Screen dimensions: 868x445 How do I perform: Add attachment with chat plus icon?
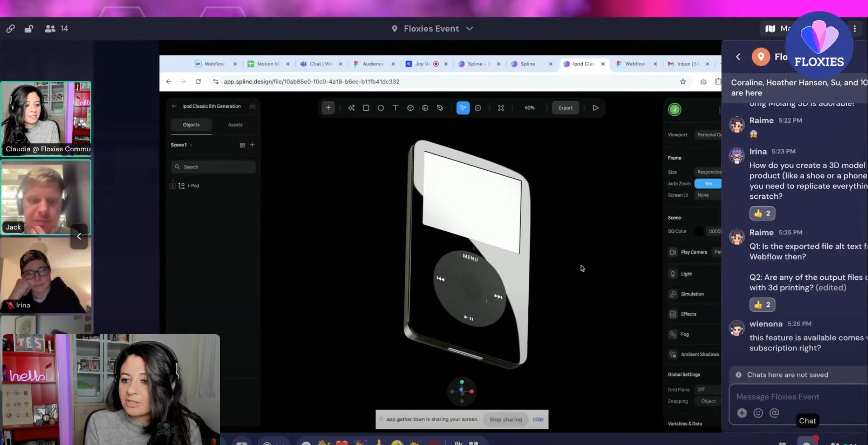742,413
